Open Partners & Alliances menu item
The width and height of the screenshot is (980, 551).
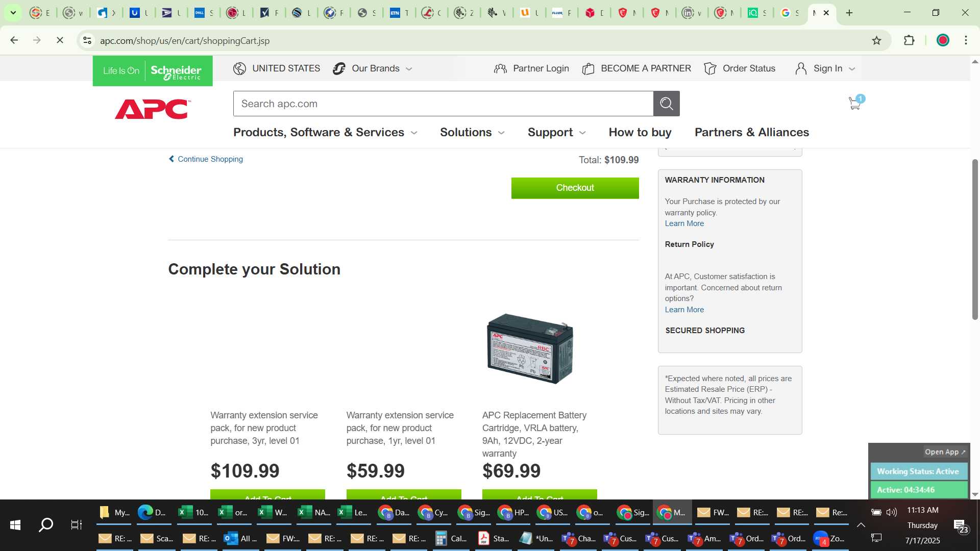point(752,132)
